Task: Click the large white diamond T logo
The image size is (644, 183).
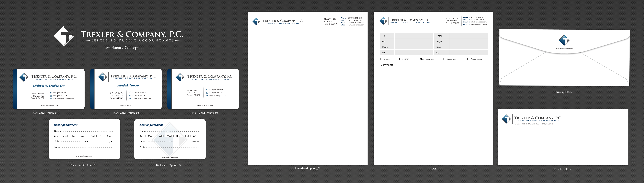Action: pyautogui.click(x=64, y=36)
